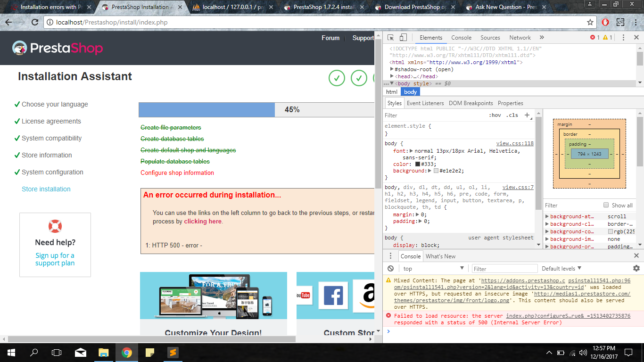
Task: Toggle the .cls class editor
Action: coord(512,115)
